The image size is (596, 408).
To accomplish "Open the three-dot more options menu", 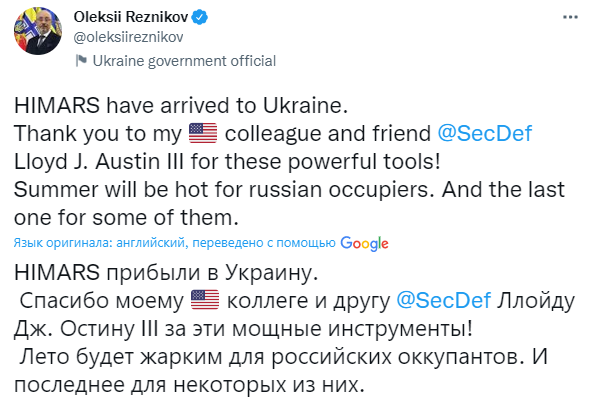I will [x=570, y=17].
